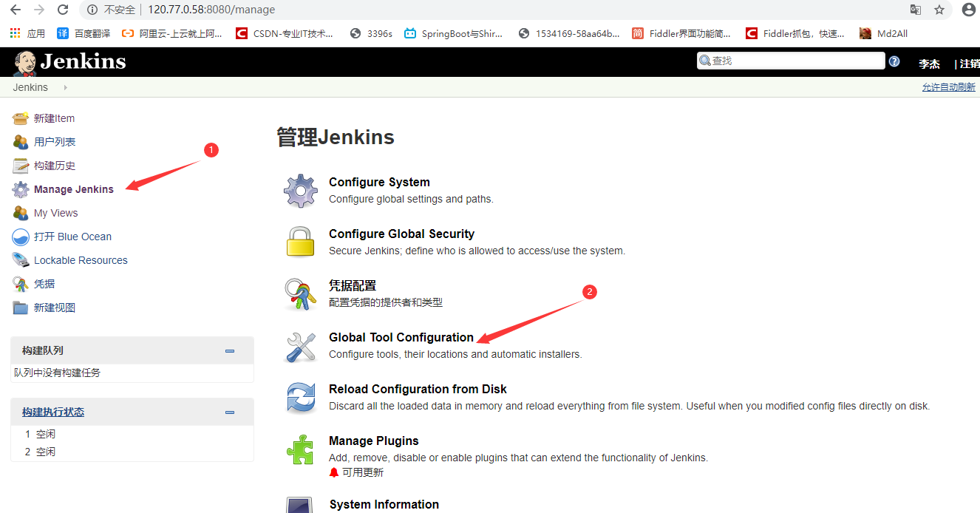Open the CSDN bookmark
The height and width of the screenshot is (513, 980).
point(285,33)
